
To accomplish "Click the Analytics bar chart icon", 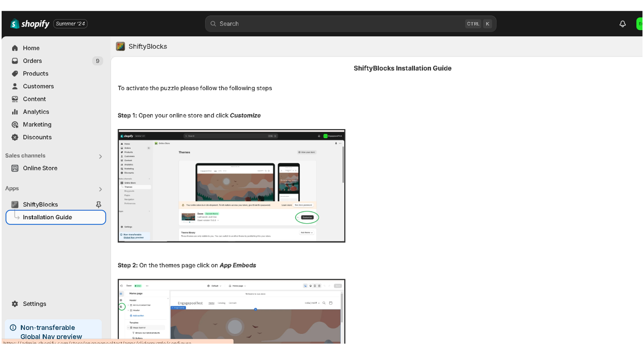I will coord(15,112).
